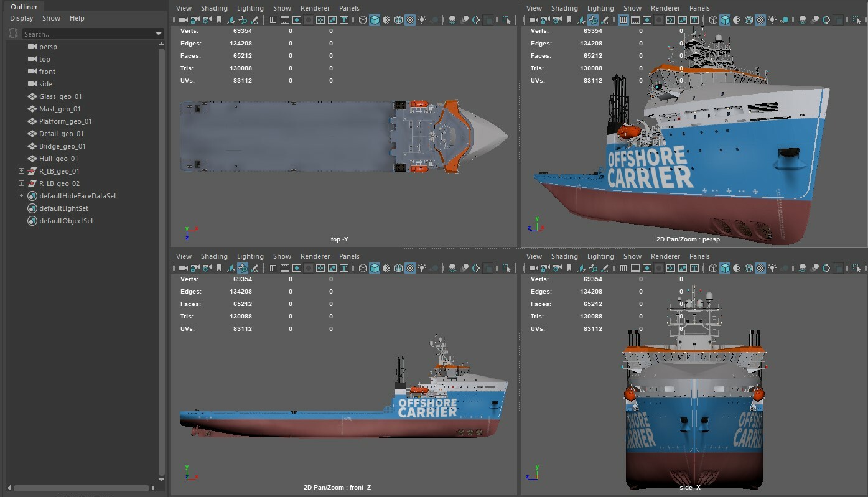The height and width of the screenshot is (497, 868).
Task: Click Camera Attributes icon in front viewport toolbar
Action: [207, 268]
